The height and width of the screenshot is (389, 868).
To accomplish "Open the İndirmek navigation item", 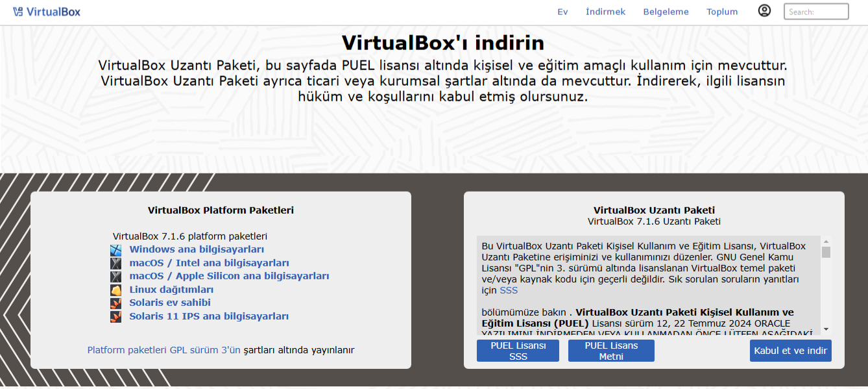I will click(x=605, y=12).
